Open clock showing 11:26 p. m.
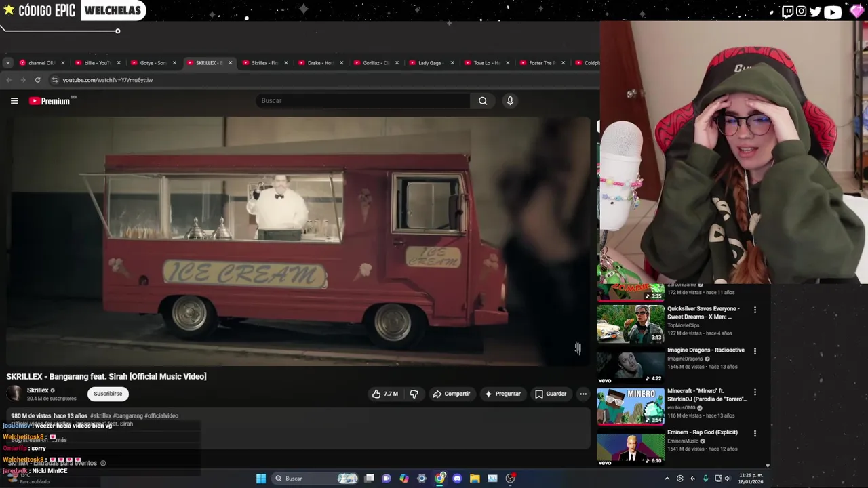This screenshot has width=868, height=488. 751,479
